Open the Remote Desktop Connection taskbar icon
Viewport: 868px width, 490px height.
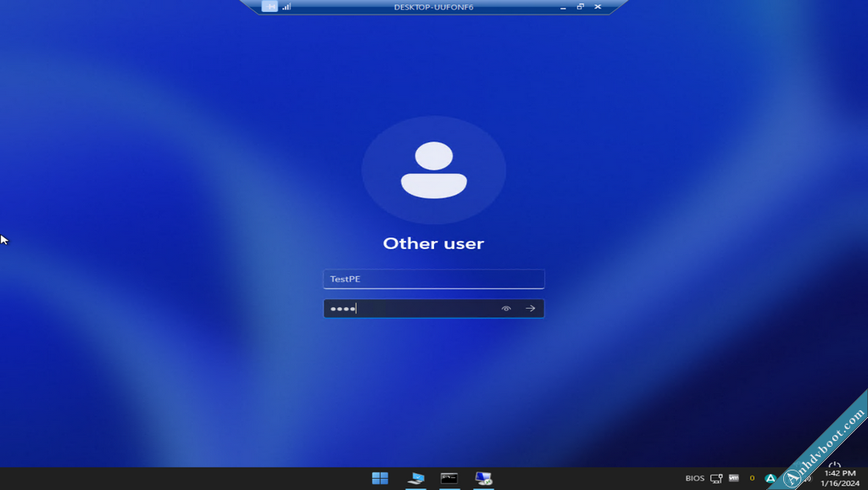pyautogui.click(x=484, y=478)
